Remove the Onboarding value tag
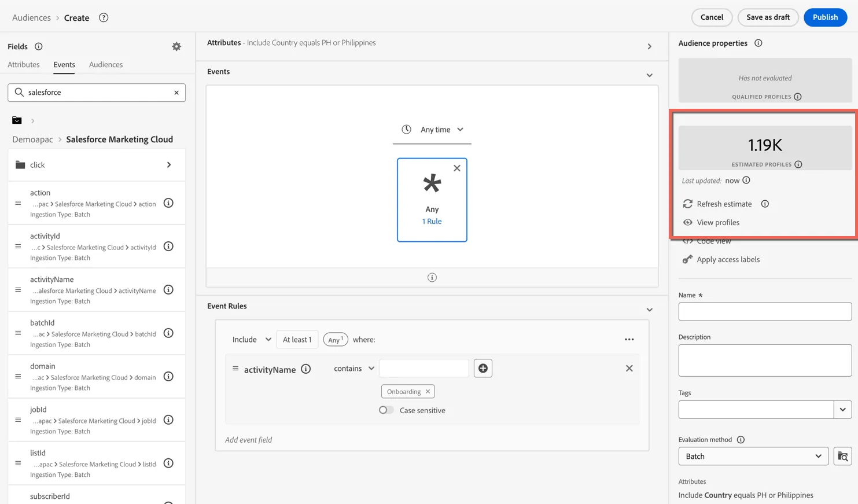This screenshot has height=504, width=858. [428, 392]
